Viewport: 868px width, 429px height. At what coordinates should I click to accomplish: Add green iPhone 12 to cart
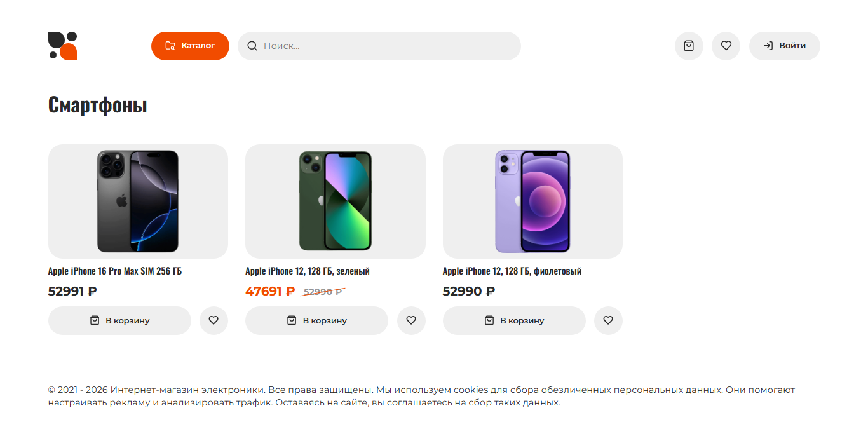316,320
